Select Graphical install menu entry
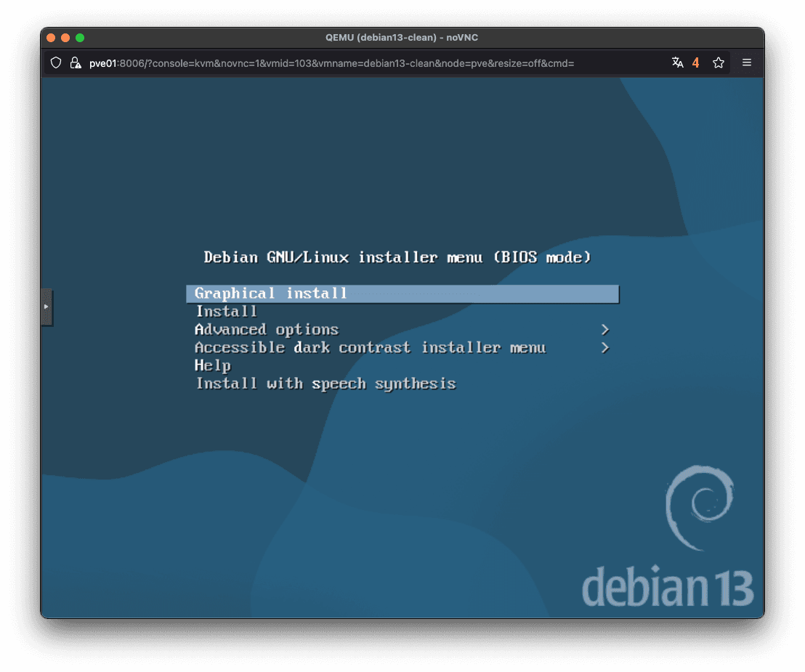Image resolution: width=805 pixels, height=672 pixels. pyautogui.click(x=402, y=294)
